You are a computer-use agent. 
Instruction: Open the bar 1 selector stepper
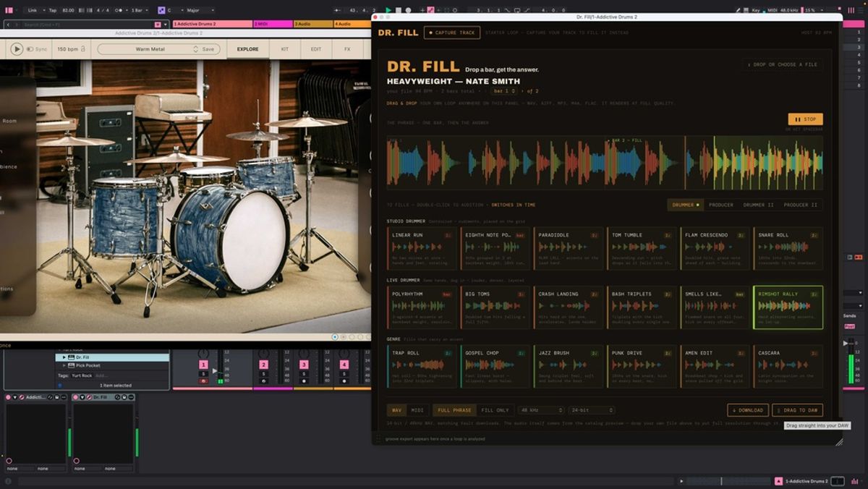[x=504, y=91]
